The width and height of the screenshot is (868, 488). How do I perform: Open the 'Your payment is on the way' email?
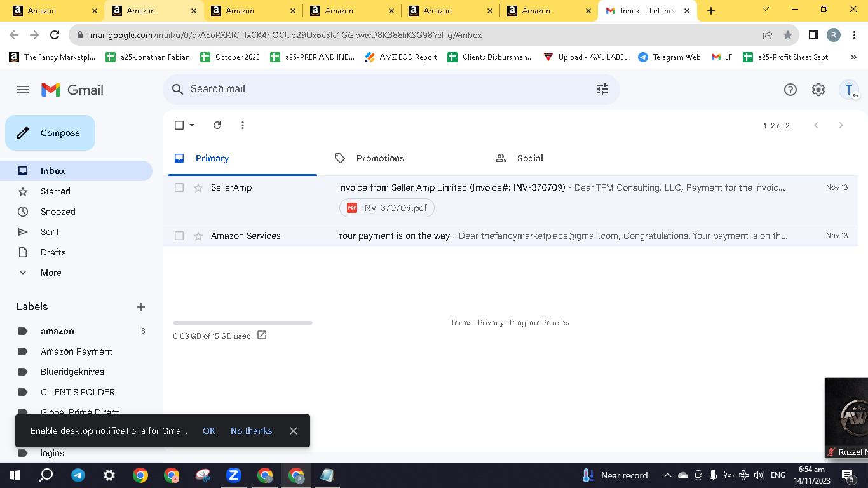coord(394,236)
